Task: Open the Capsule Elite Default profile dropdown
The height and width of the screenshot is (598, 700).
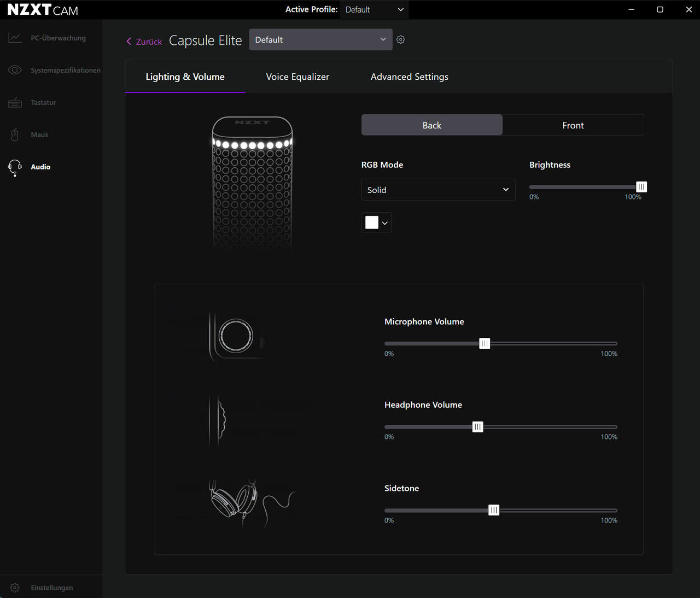Action: (320, 40)
